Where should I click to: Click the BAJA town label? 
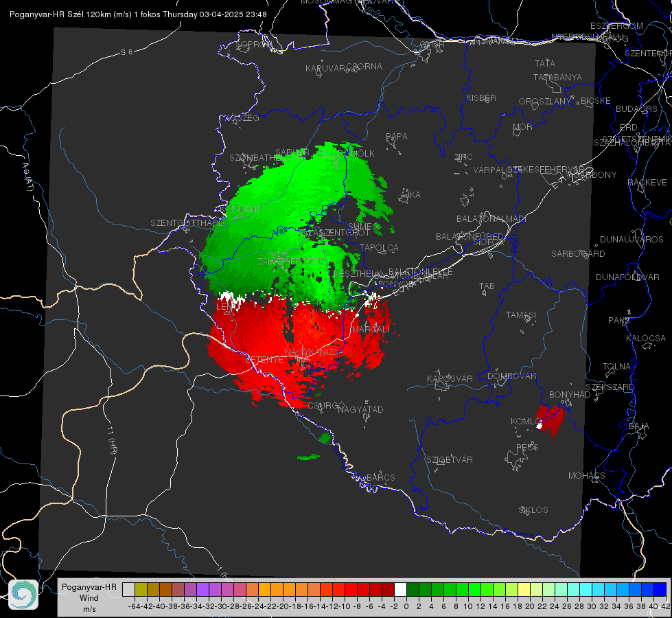[x=639, y=426]
